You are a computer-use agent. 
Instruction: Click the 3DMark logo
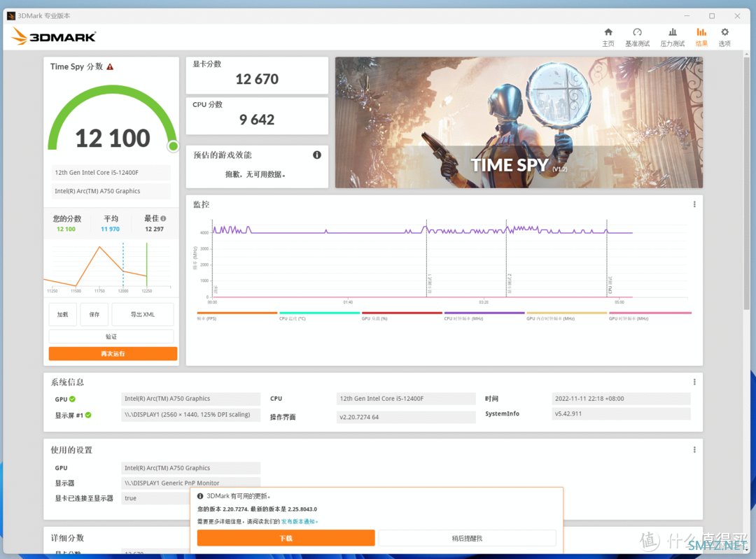click(54, 36)
